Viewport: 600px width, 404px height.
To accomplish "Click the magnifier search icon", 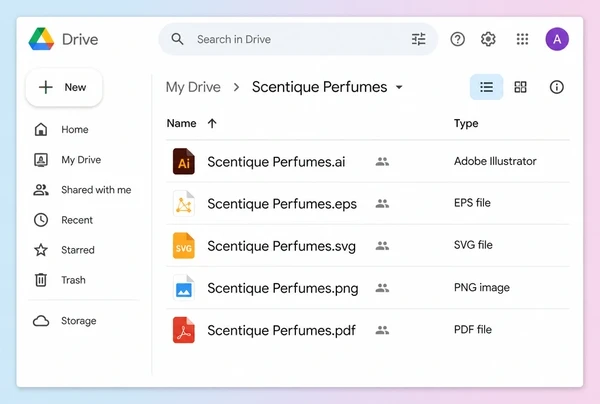I will (x=177, y=39).
